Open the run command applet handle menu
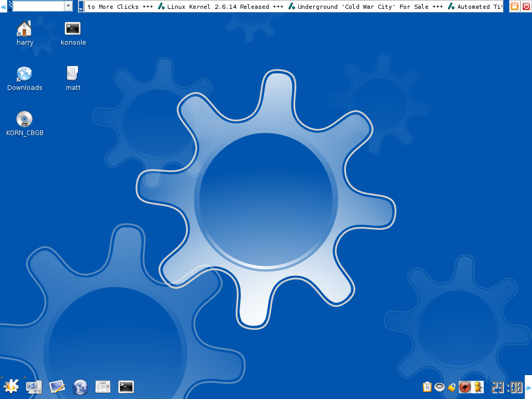The width and height of the screenshot is (532, 399). [x=10, y=6]
